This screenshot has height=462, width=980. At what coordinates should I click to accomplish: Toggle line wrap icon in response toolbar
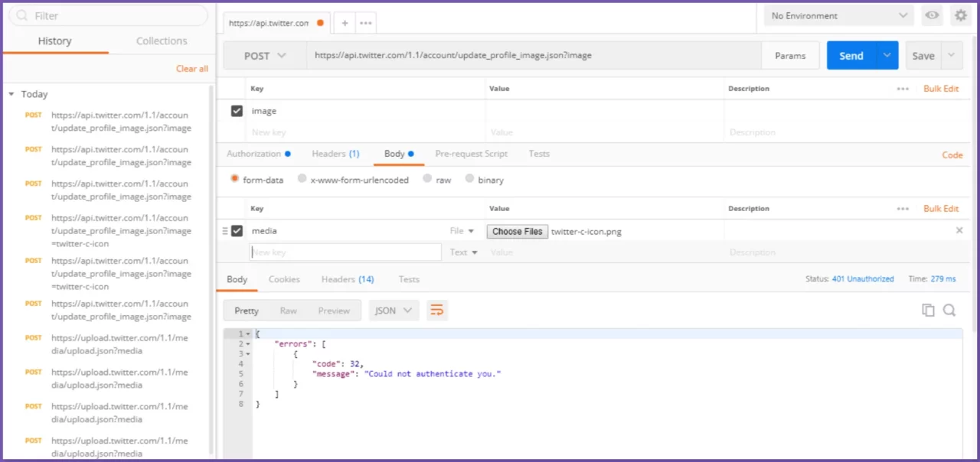[x=437, y=310]
